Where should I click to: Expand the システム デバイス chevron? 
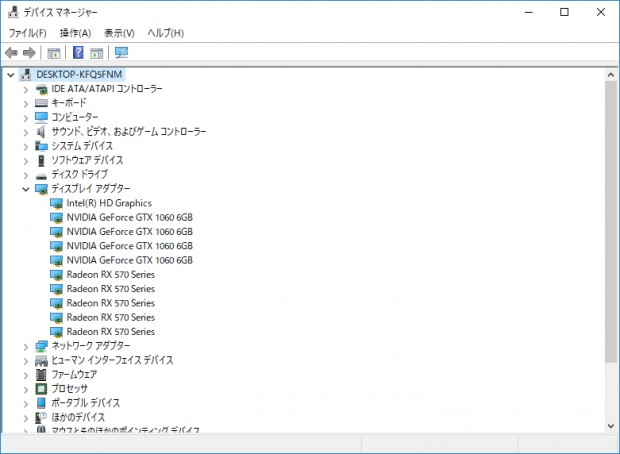[x=26, y=147]
